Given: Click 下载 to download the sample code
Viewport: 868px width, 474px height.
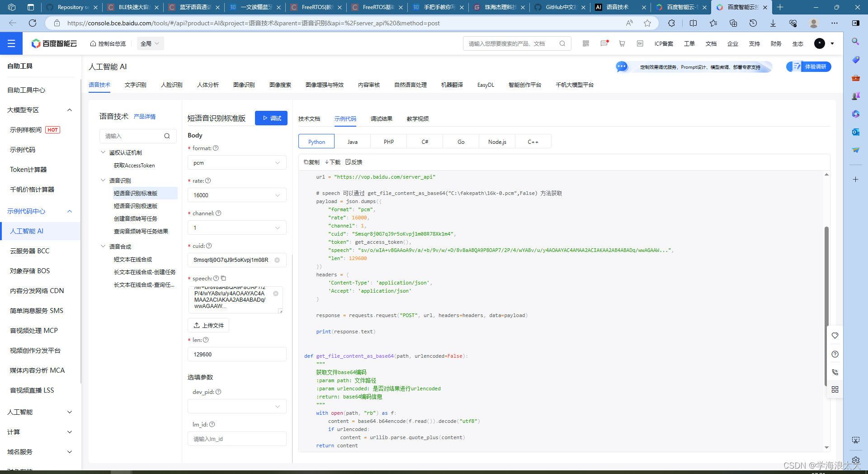Looking at the screenshot, I should [x=333, y=162].
